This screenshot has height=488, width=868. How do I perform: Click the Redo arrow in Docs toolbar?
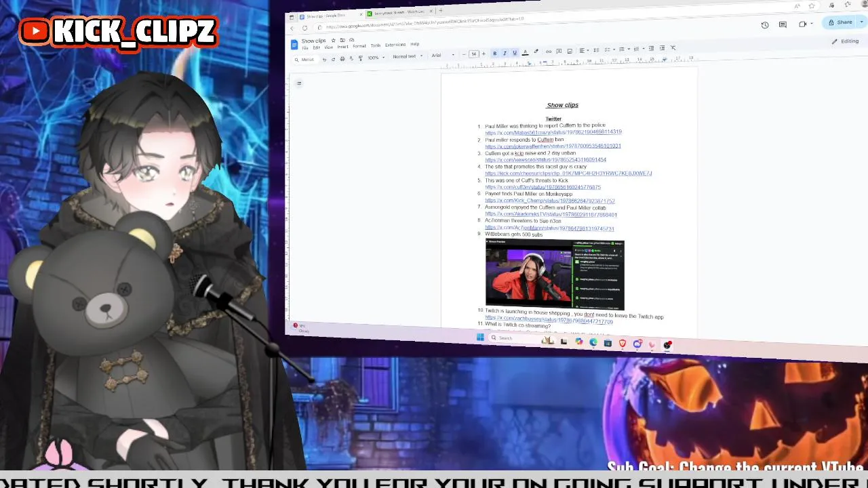(x=334, y=59)
